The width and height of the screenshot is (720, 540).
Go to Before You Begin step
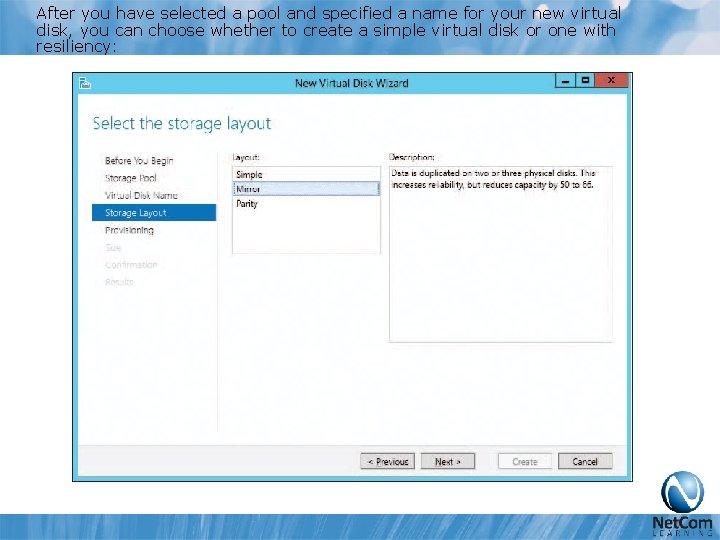point(139,161)
